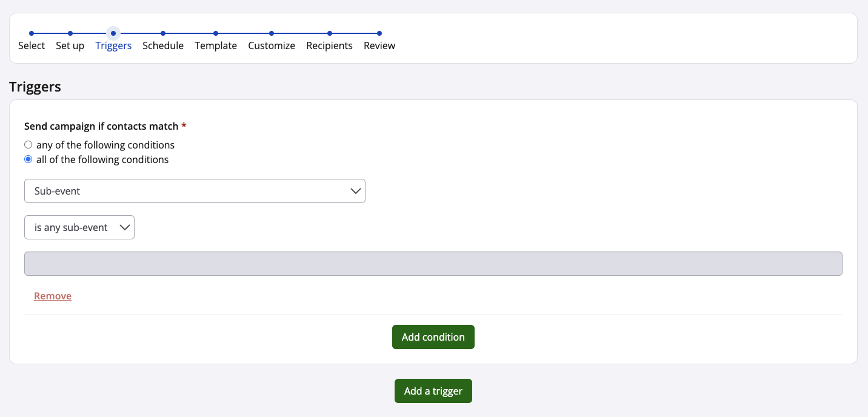Viewport: 868px width, 417px height.
Task: Click the chevron of 'is any sub-event' dropdown
Action: pyautogui.click(x=125, y=227)
